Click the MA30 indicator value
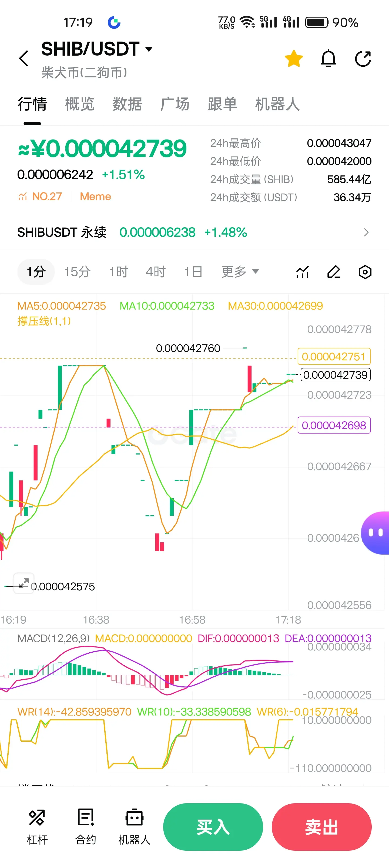Image resolution: width=389 pixels, height=868 pixels. point(275,306)
